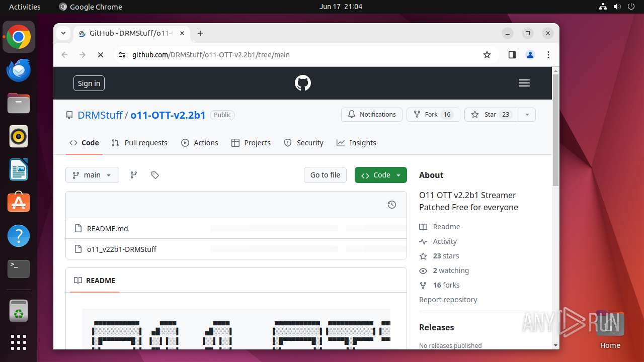Star the repository
Viewport: 644px width, 362px height.
492,115
